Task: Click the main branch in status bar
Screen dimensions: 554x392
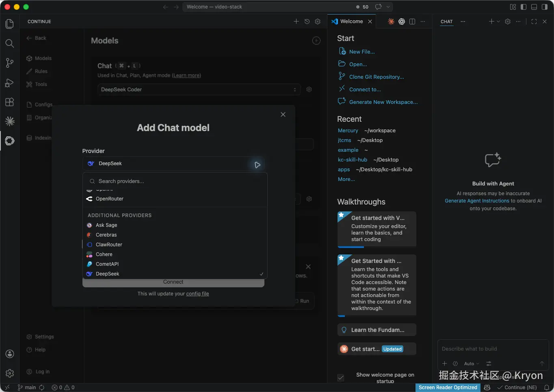Action: pyautogui.click(x=27, y=388)
